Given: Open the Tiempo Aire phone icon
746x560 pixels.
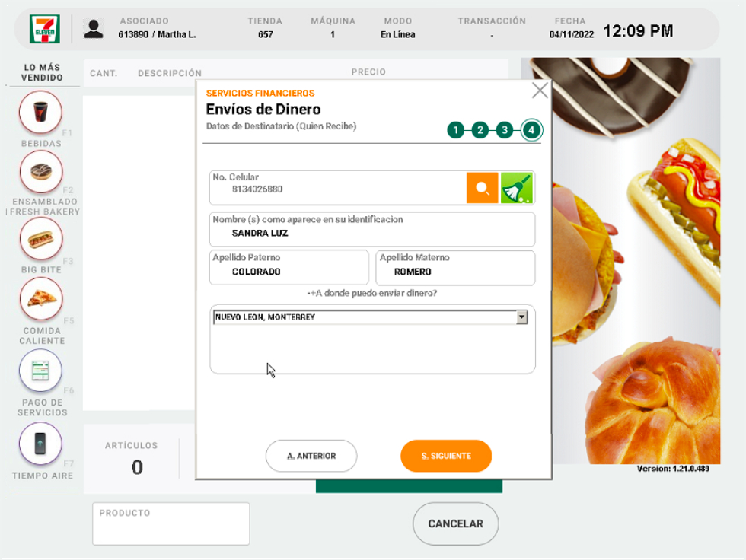Looking at the screenshot, I should click(41, 442).
